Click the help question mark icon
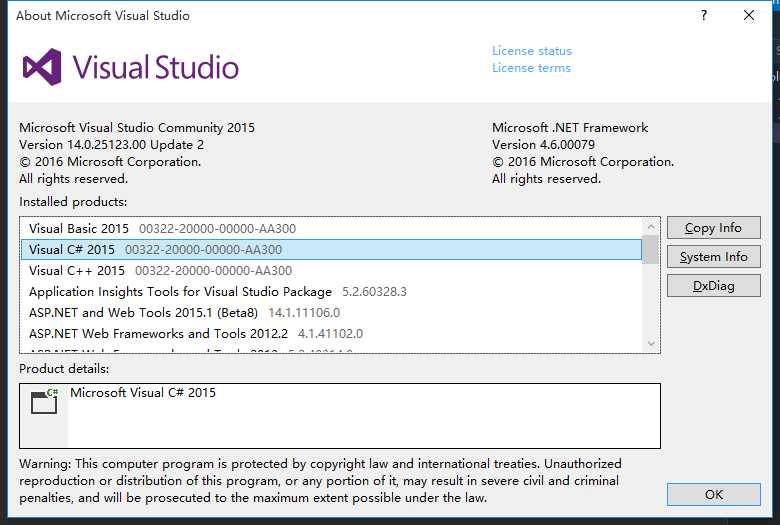 [x=703, y=15]
